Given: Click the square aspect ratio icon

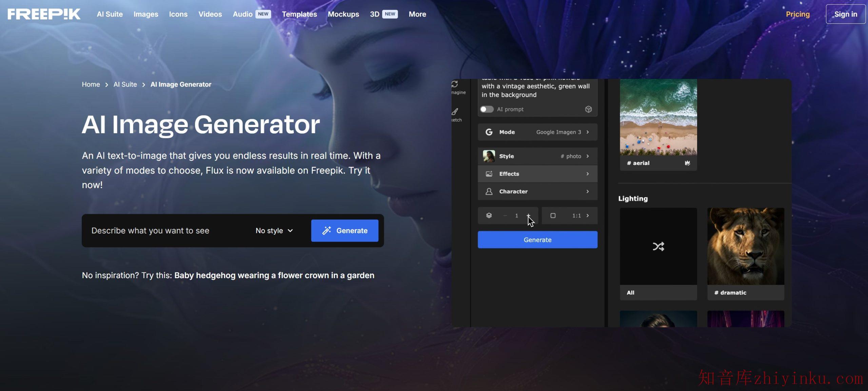Looking at the screenshot, I should pyautogui.click(x=553, y=215).
